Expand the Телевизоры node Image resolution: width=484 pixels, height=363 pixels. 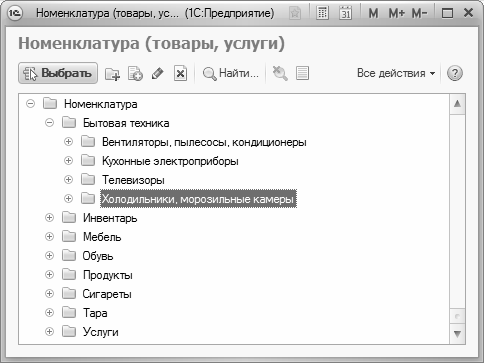point(68,180)
